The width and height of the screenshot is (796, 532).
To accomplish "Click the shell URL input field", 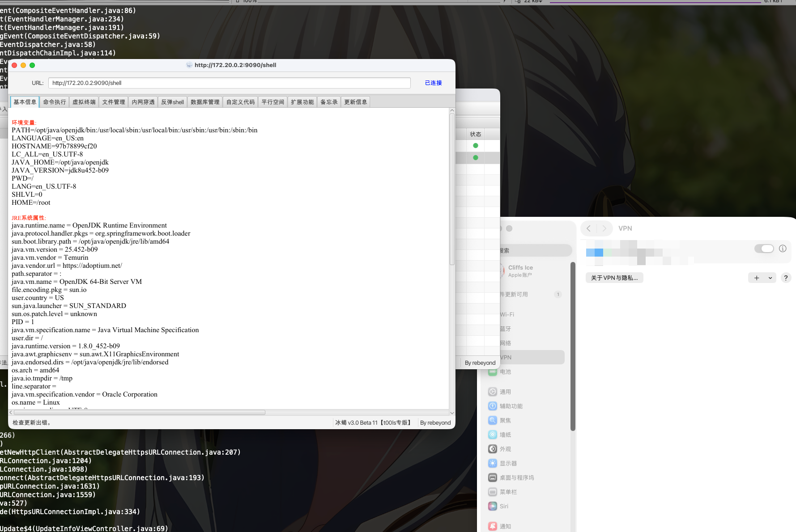I will point(229,83).
